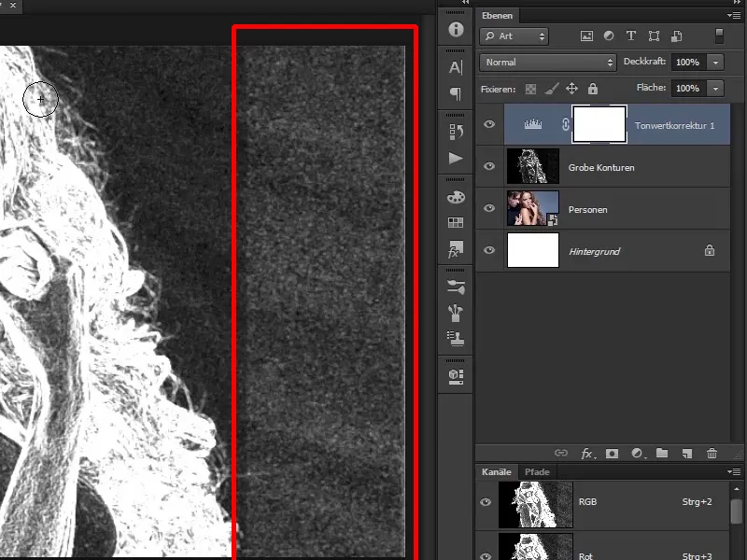
Task: Open the Kanäle panel flyout menu
Action: tap(734, 472)
